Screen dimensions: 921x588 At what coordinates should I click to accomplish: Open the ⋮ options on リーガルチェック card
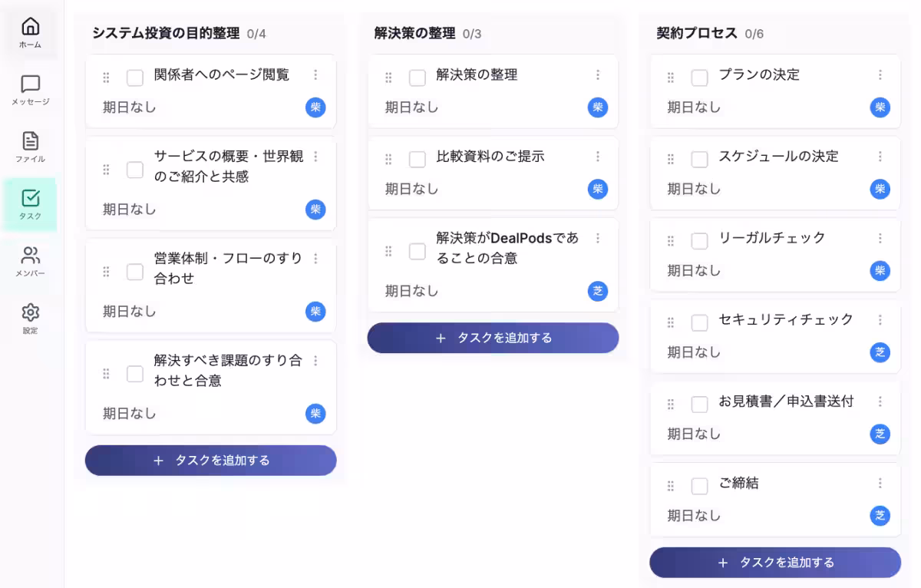(x=880, y=239)
